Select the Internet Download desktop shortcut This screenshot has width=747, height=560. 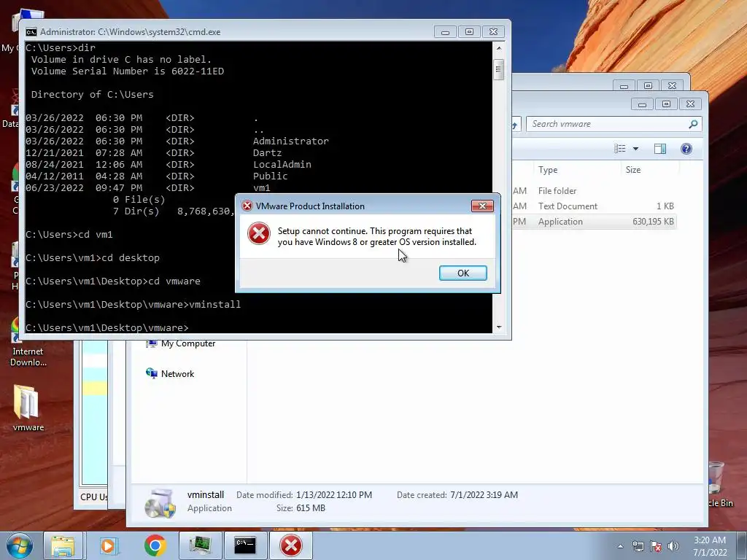(x=28, y=342)
